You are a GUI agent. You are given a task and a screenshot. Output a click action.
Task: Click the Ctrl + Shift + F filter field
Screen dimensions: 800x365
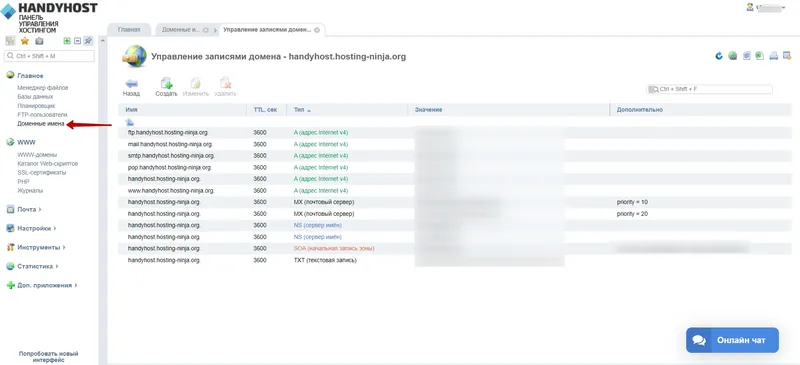(x=709, y=89)
